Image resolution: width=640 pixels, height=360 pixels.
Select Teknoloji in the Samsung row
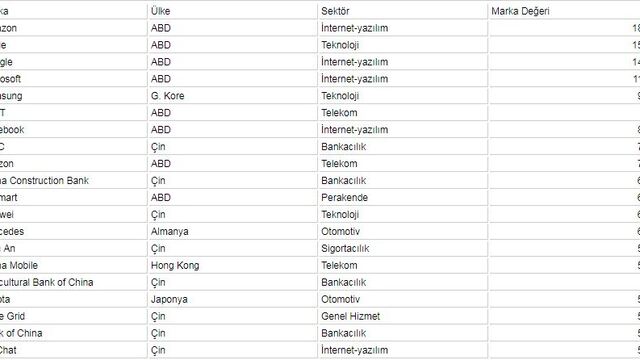[x=340, y=96]
